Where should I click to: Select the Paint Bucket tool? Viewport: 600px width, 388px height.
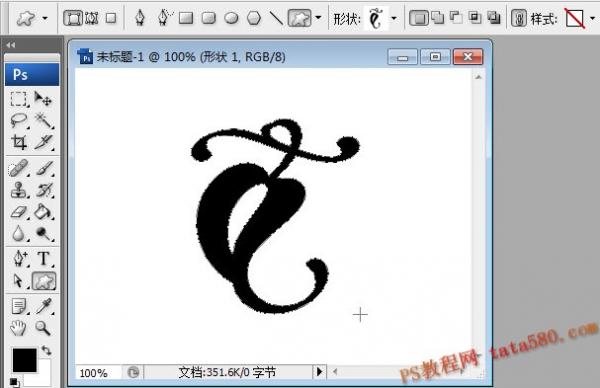[x=43, y=212]
